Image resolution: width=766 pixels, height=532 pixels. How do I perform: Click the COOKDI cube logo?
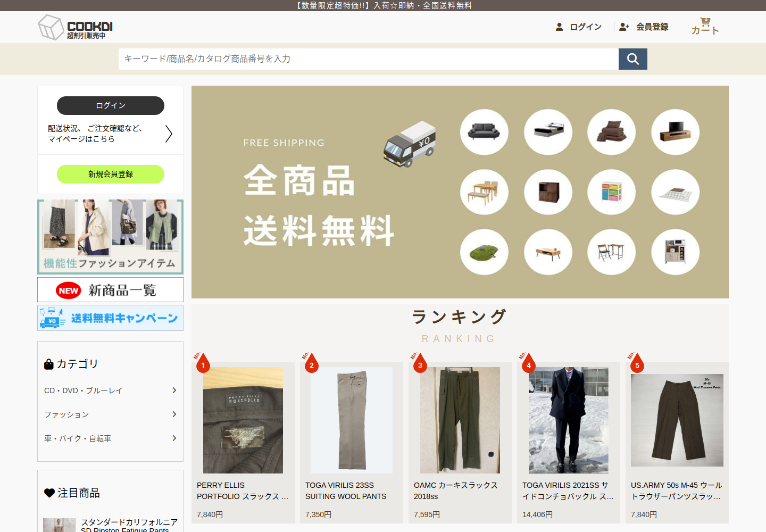(x=76, y=27)
